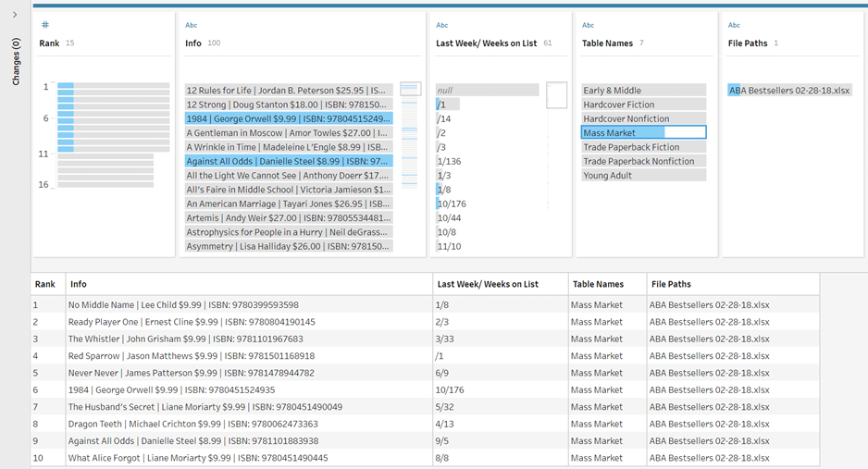Select the 'Red Sparrow | Jason Matthews' grid cell
Viewport: 868px width, 469px height.
click(x=249, y=355)
